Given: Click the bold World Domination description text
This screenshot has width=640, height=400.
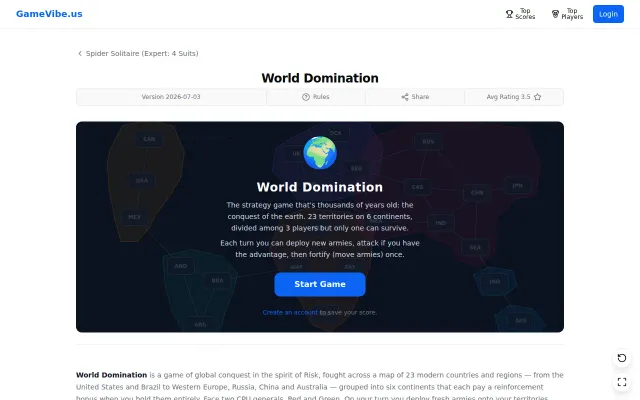Looking at the screenshot, I should click(x=111, y=375).
